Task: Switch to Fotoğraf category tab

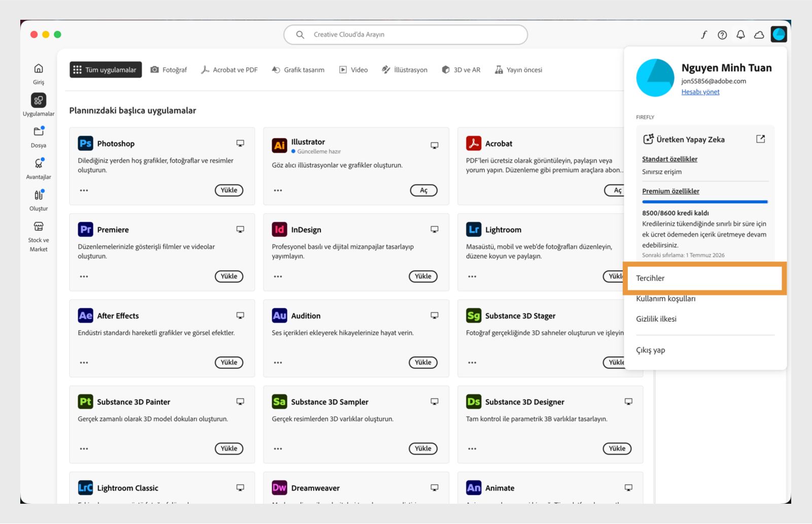Action: (169, 70)
